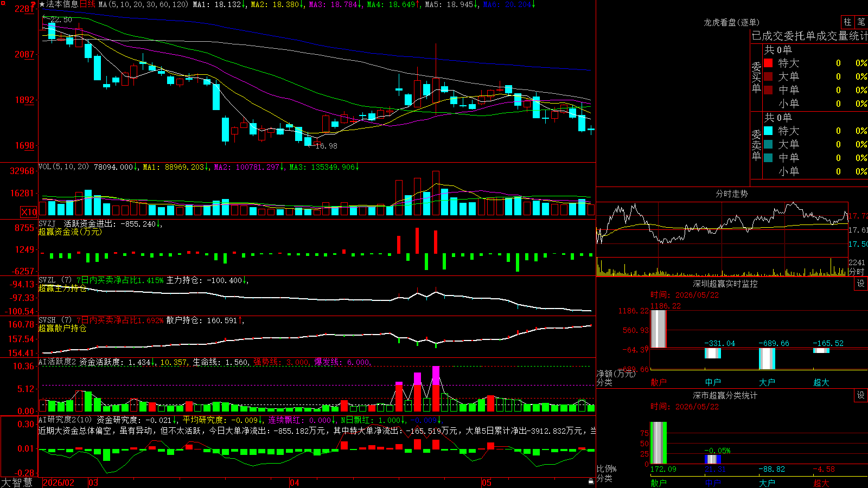Click the 超赢主力持仓 label
Screen dimensions: 868x488
(62, 288)
